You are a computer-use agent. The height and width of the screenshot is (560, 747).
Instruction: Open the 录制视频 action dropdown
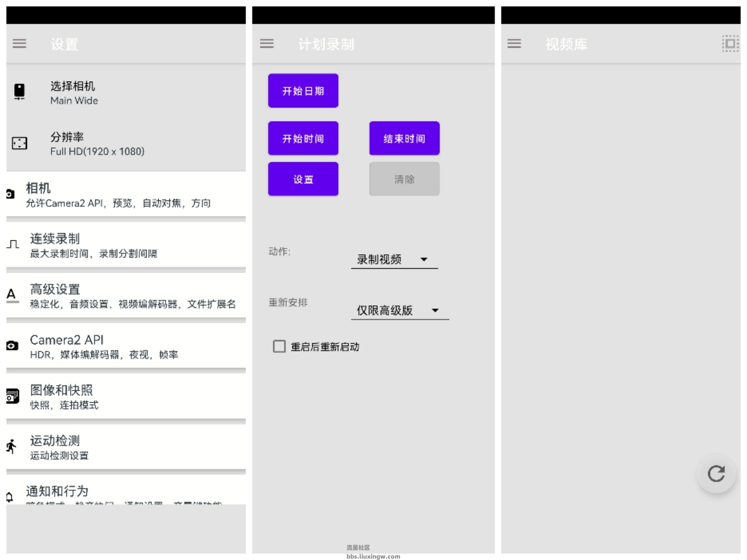pyautogui.click(x=394, y=260)
